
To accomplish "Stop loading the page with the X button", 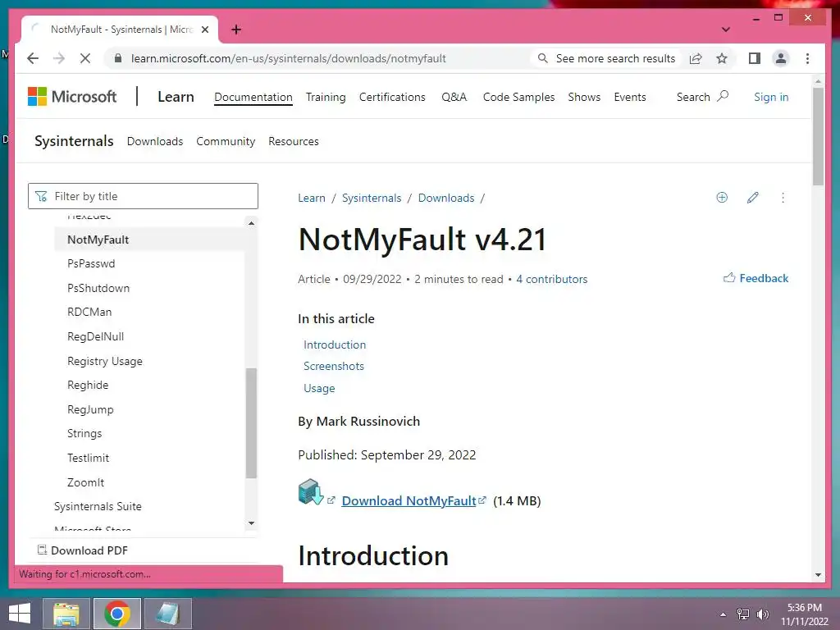I will (85, 58).
